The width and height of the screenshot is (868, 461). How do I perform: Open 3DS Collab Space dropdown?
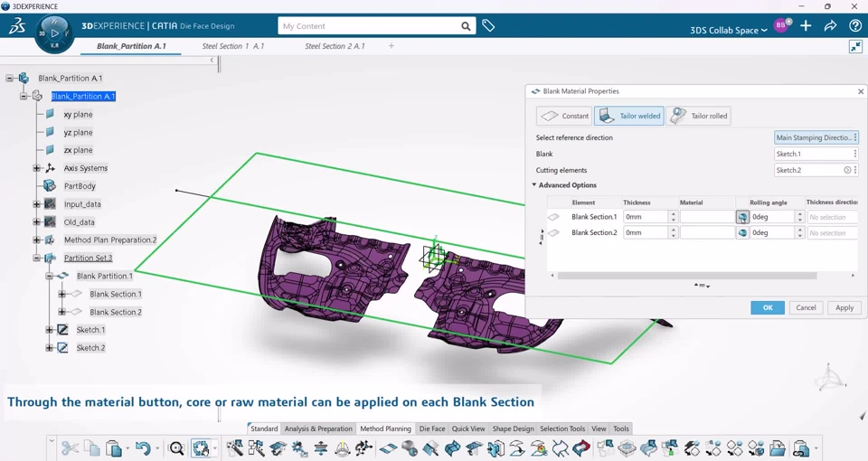click(729, 31)
